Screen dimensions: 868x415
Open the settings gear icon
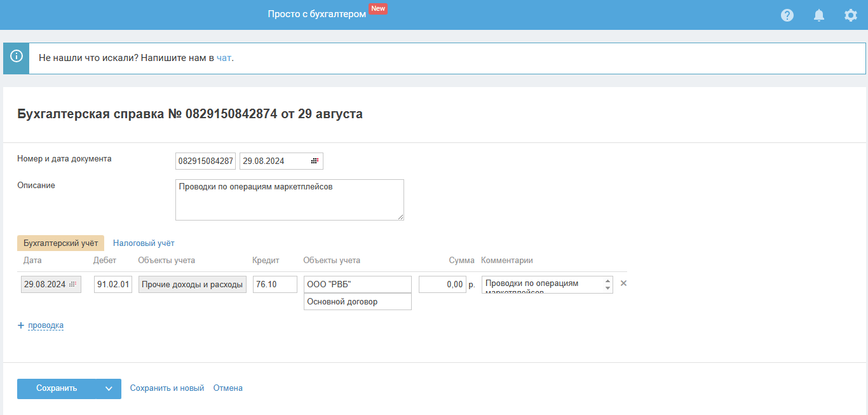pos(851,15)
